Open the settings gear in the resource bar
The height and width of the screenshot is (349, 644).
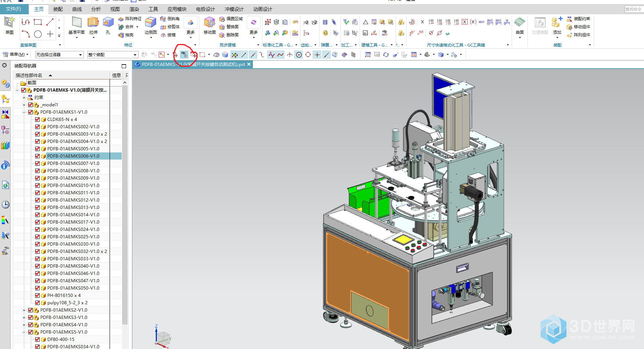click(x=4, y=65)
